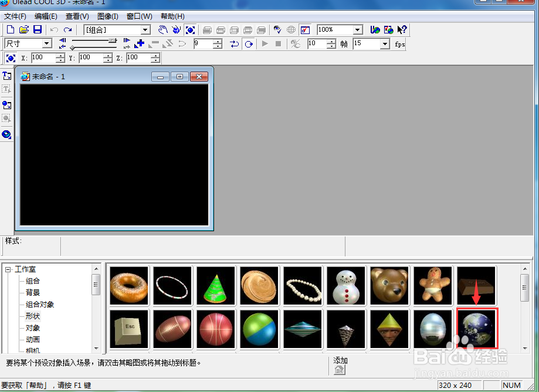This screenshot has height=392, width=539.
Task: Open the 尺寸 property dropdown
Action: pos(47,43)
